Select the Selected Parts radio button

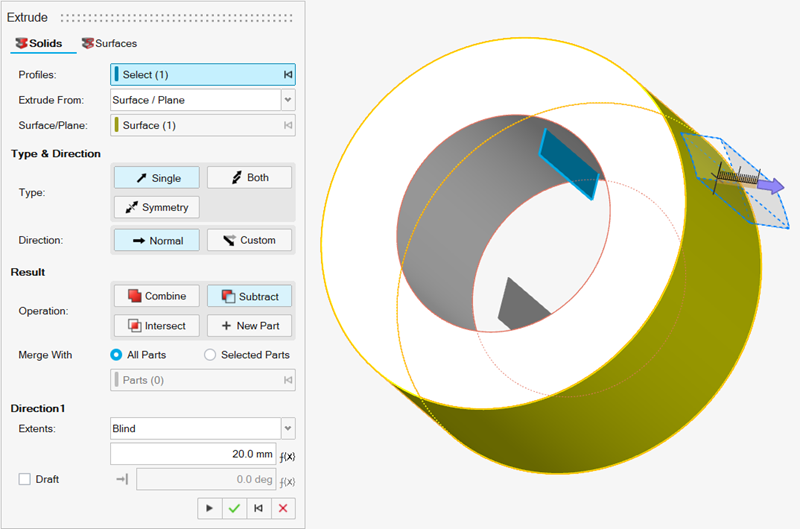210,355
